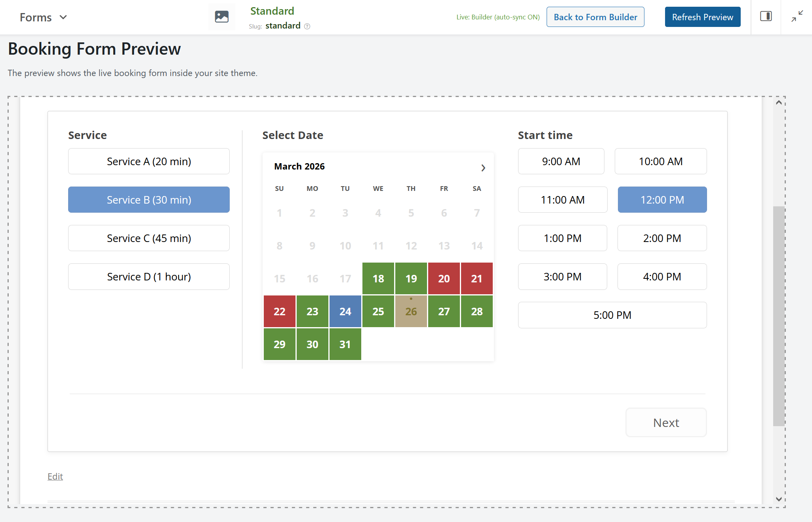Click the form image placeholder icon
812x522 pixels.
(221, 17)
